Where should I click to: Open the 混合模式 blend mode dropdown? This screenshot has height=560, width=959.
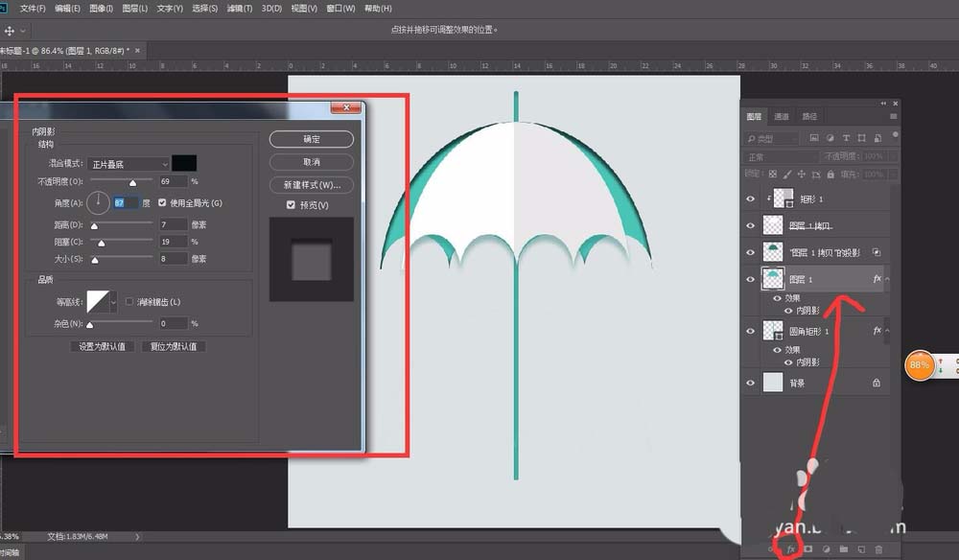tap(129, 164)
